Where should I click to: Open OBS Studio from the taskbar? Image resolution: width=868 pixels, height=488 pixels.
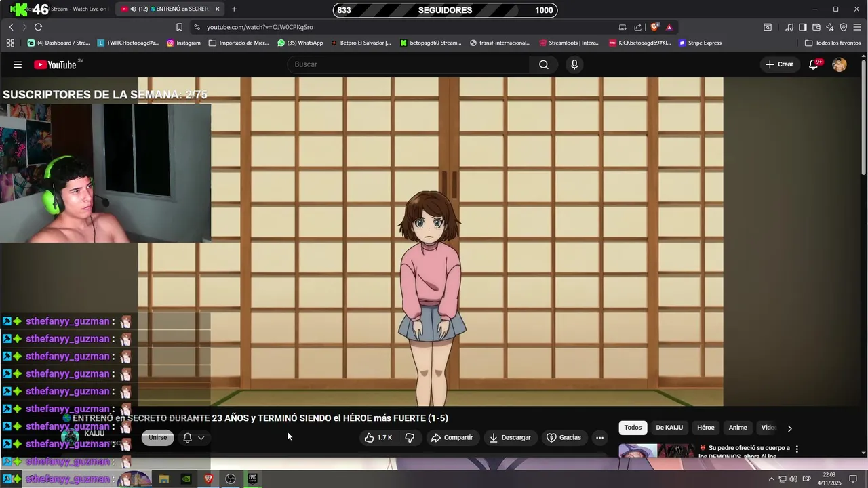pyautogui.click(x=231, y=479)
